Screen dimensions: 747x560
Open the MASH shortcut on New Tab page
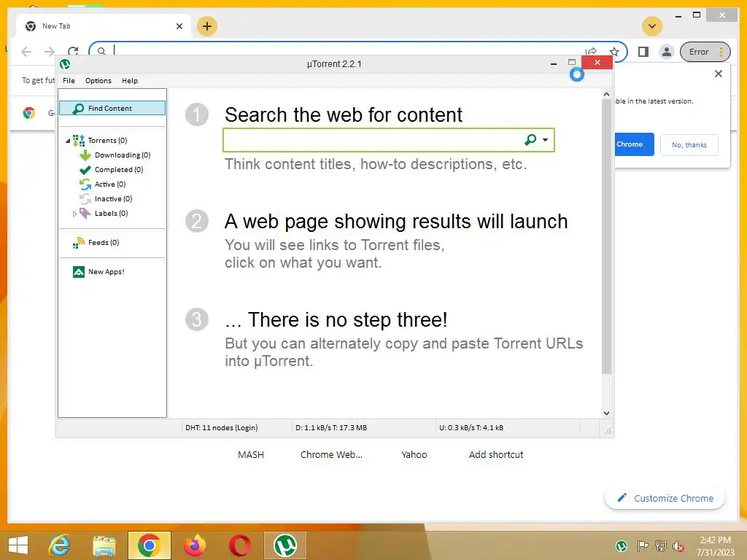click(251, 455)
